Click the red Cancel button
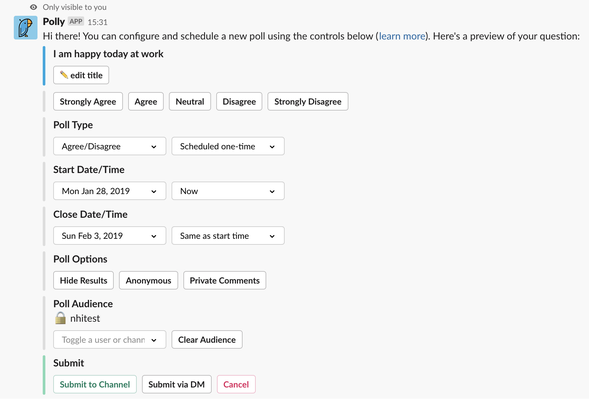The image size is (589, 400). click(x=236, y=385)
